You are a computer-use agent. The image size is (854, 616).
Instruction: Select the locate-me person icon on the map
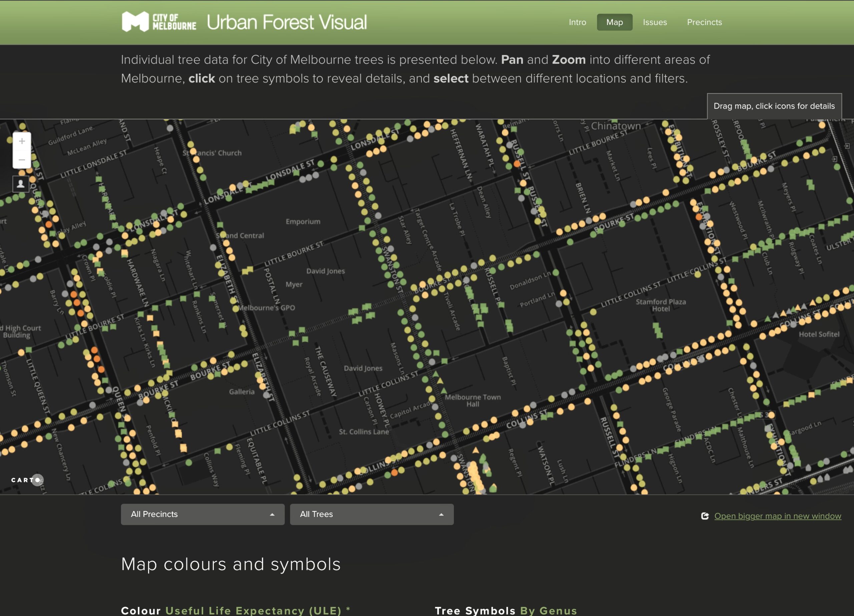point(21,184)
